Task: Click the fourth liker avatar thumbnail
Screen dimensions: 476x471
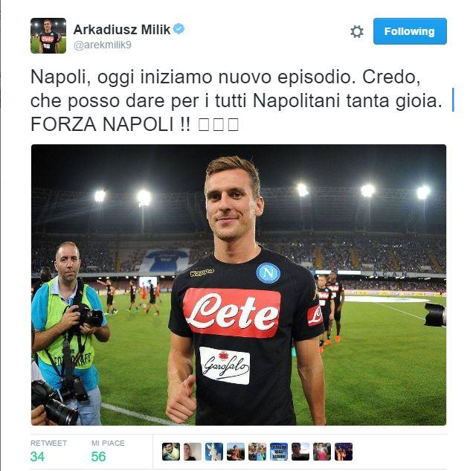Action: pyautogui.click(x=236, y=452)
